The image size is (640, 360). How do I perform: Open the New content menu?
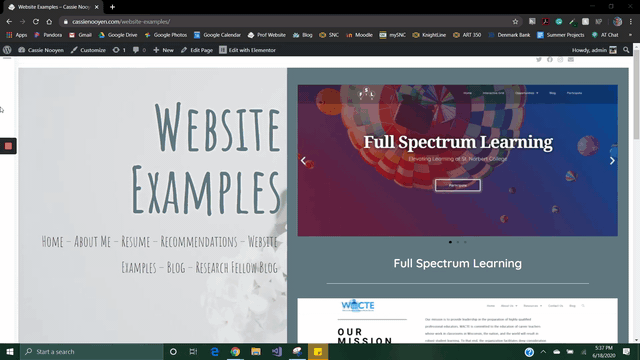pos(163,50)
